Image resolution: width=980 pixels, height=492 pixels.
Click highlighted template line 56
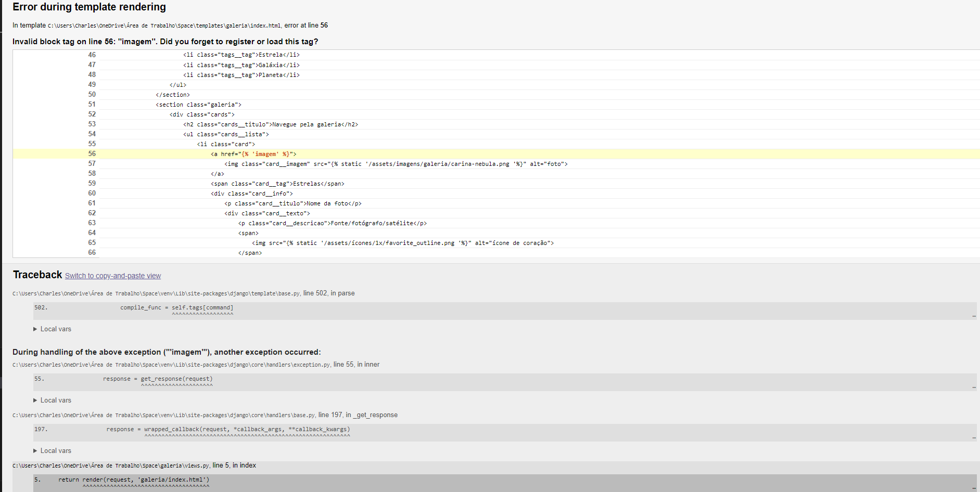tap(497, 154)
